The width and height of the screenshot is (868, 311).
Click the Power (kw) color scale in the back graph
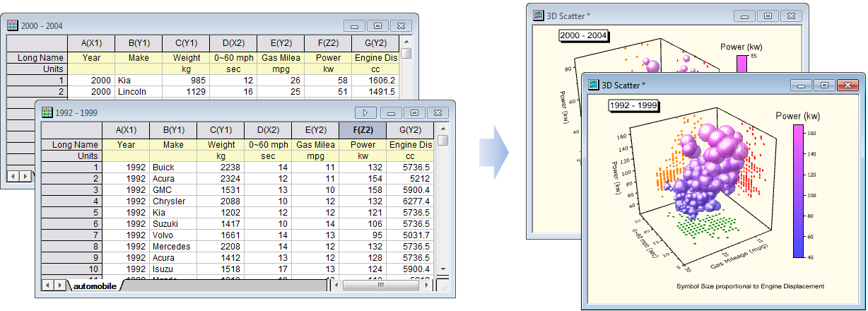(x=741, y=64)
